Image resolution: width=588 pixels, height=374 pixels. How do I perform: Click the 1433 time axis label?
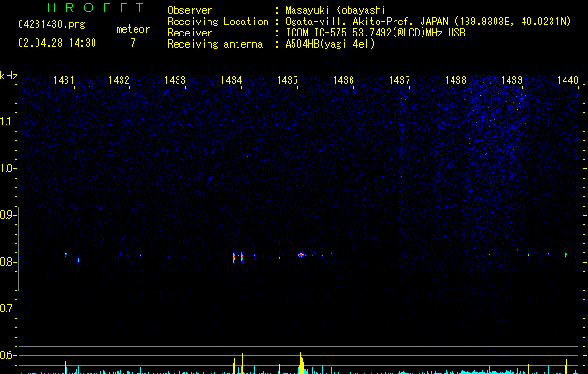click(x=175, y=80)
